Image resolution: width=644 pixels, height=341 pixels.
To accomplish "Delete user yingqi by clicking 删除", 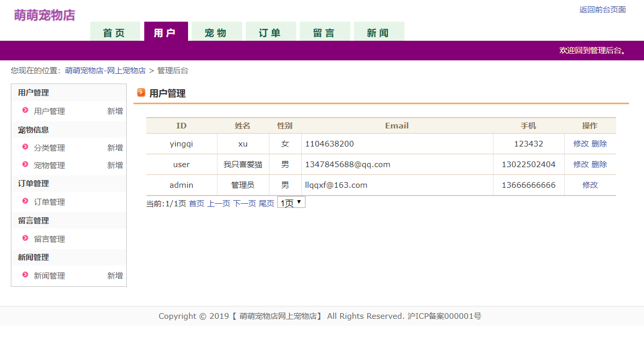I will click(x=599, y=143).
